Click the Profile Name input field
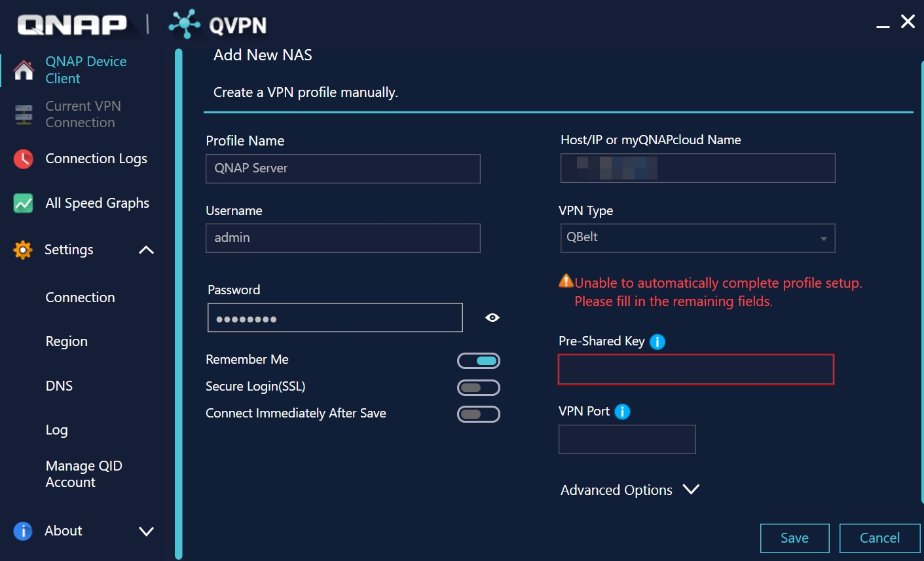 (x=343, y=168)
